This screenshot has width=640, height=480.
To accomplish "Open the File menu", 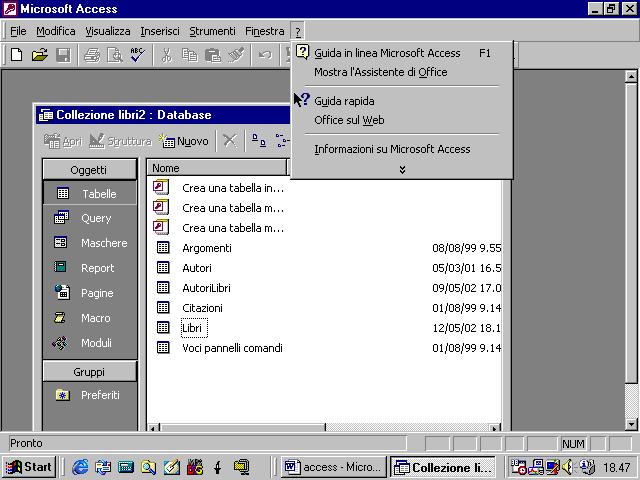I will [x=18, y=31].
